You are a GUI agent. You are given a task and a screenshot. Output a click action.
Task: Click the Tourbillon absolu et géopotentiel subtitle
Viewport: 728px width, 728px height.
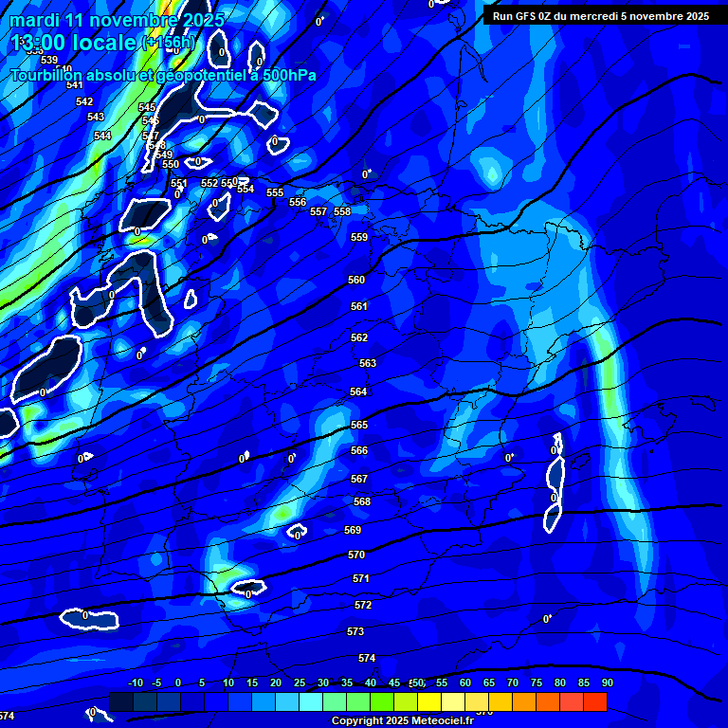[163, 75]
